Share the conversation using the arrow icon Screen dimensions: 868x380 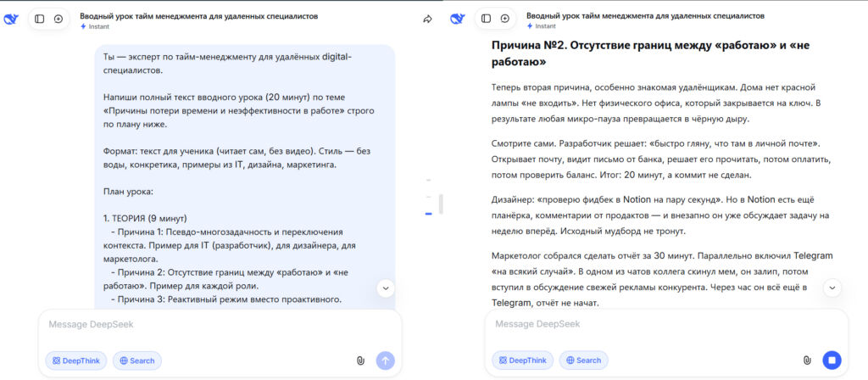point(427,20)
